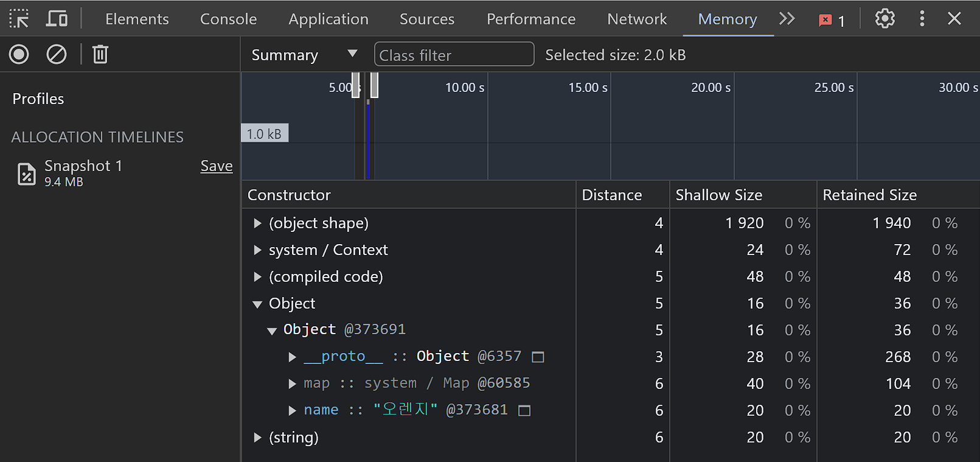Switch to the Network tab
The width and height of the screenshot is (980, 462).
click(x=637, y=19)
